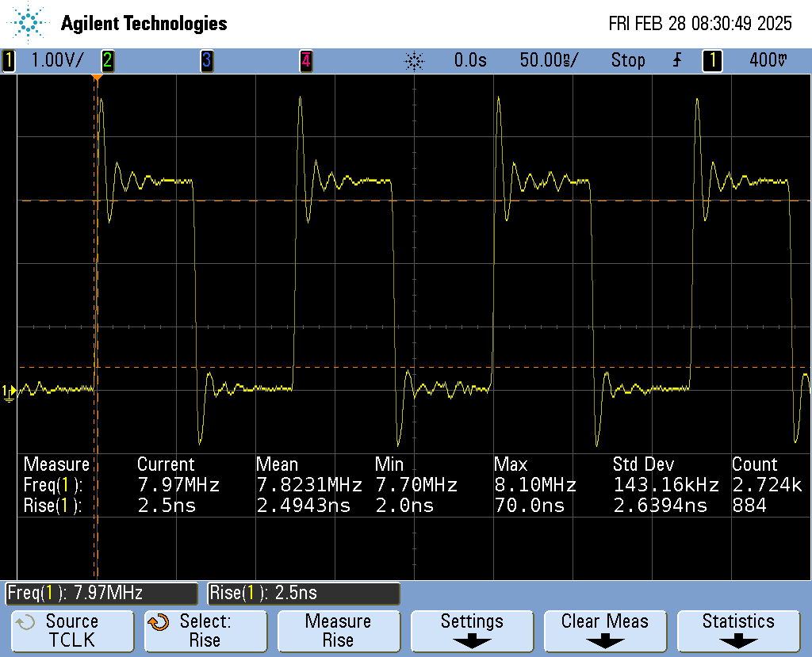Click the Freq(1): 7.97MHz readout tab

coord(101,593)
